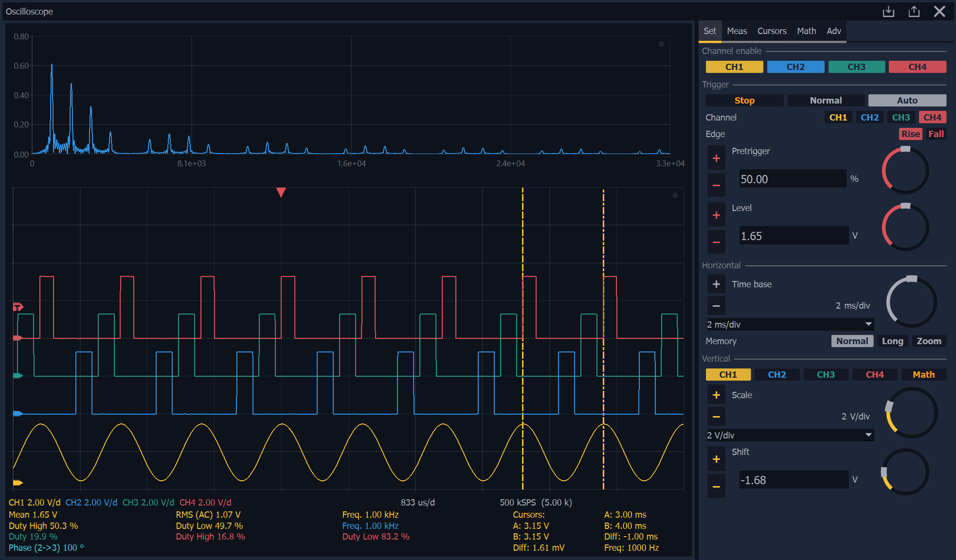The height and width of the screenshot is (560, 956).
Task: Select Fall trigger edge
Action: click(936, 134)
